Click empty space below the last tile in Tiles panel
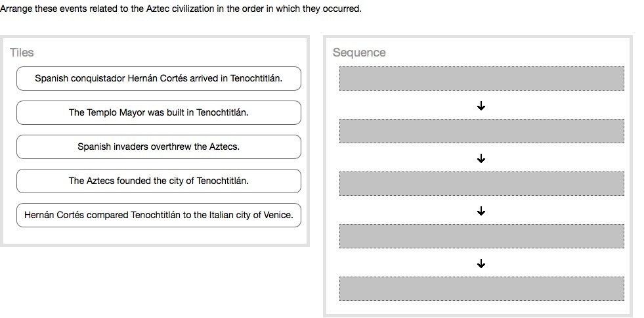 pos(158,235)
